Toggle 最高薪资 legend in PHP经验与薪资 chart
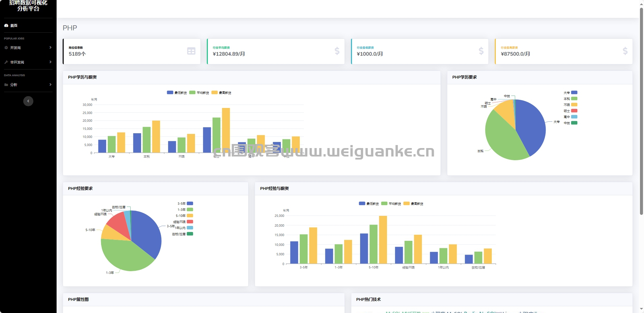644x313 pixels. tap(413, 203)
